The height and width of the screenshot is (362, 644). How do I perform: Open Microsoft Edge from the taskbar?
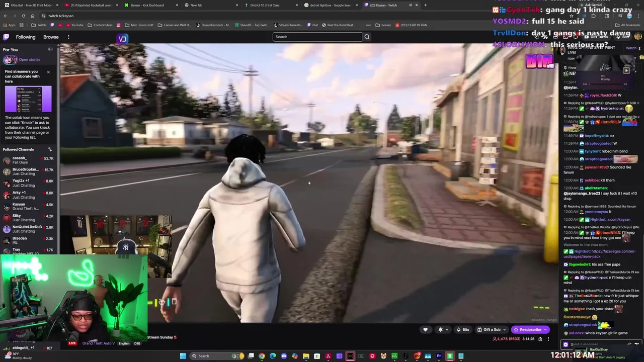(x=273, y=356)
